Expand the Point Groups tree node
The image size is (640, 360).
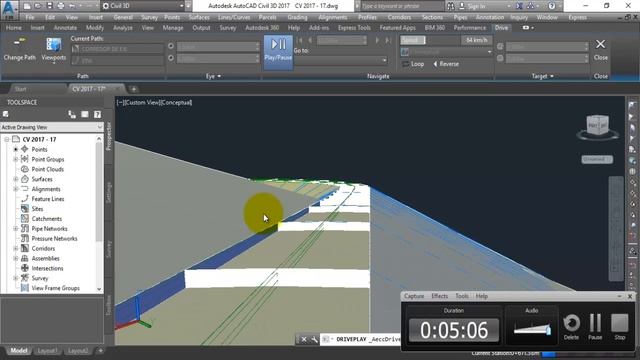pos(16,159)
